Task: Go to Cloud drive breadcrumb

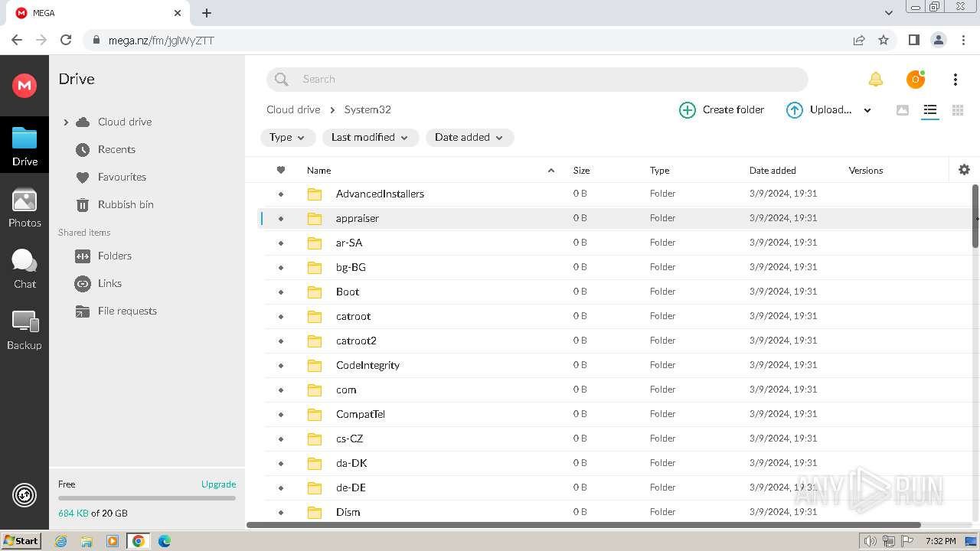Action: (293, 109)
